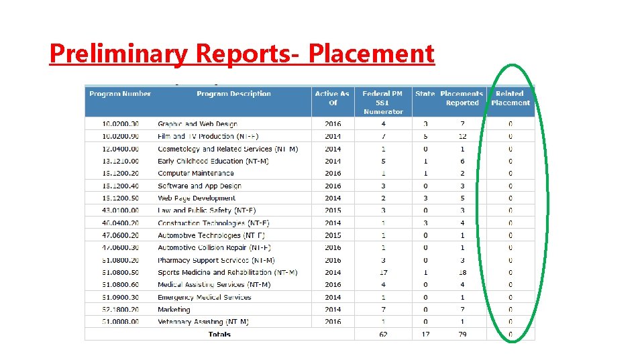The image size is (644, 362).
Task: Select Computer Maintenance description
Action: [x=196, y=173]
